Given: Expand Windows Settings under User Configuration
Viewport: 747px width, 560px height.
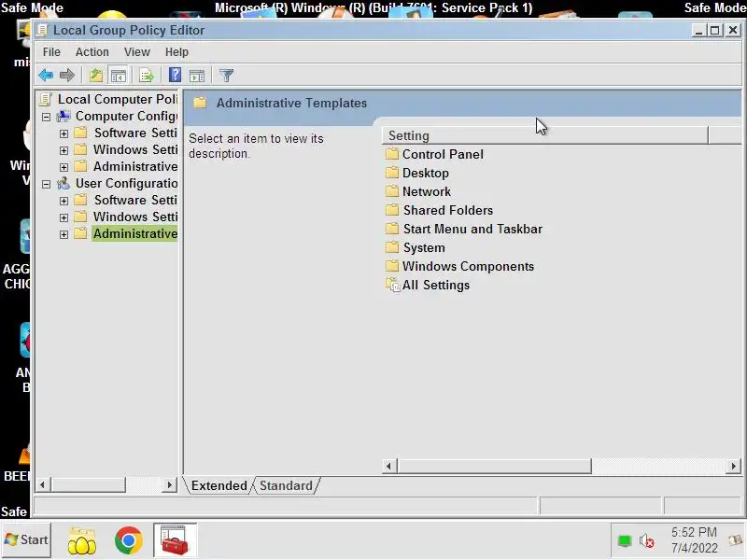Looking at the screenshot, I should click(63, 217).
